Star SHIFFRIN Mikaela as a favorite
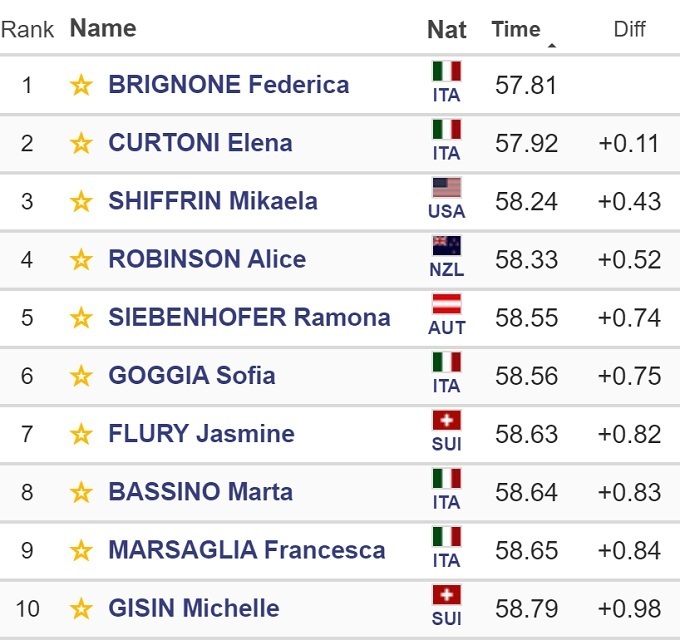Image resolution: width=680 pixels, height=640 pixels. pos(81,201)
